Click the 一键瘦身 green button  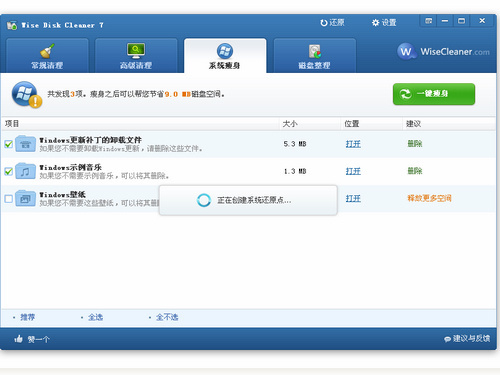coord(434,94)
